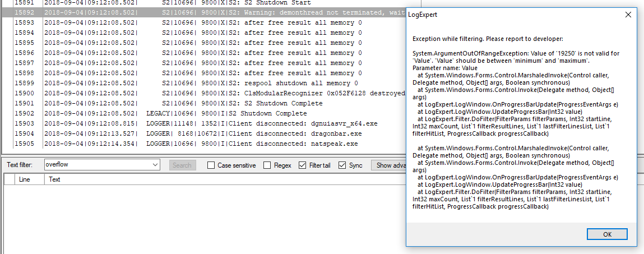Select log line 15897

coord(204,63)
